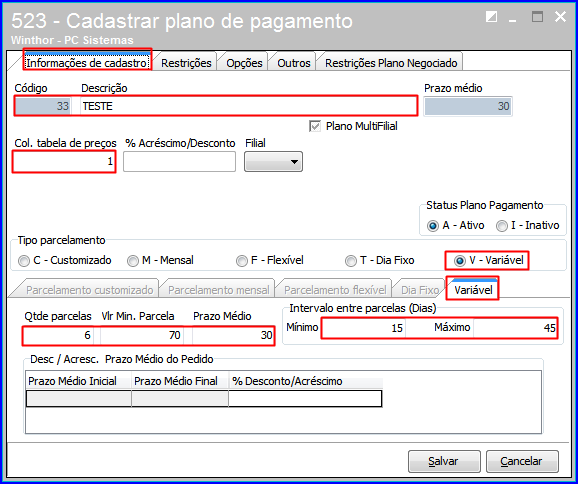
Task: Open the Filial dropdown list
Action: tap(274, 162)
